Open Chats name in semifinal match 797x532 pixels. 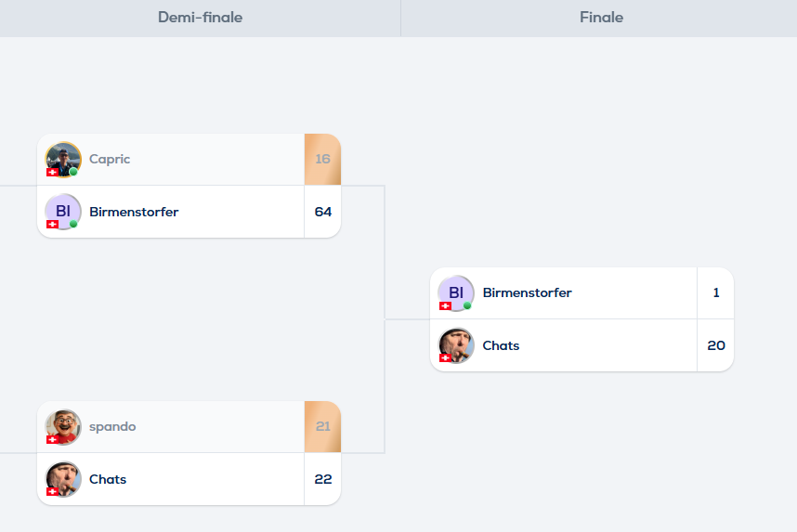[x=108, y=479]
